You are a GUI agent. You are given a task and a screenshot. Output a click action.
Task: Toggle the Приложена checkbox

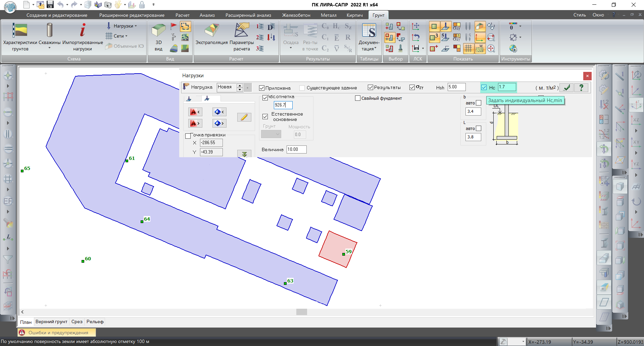[262, 88]
